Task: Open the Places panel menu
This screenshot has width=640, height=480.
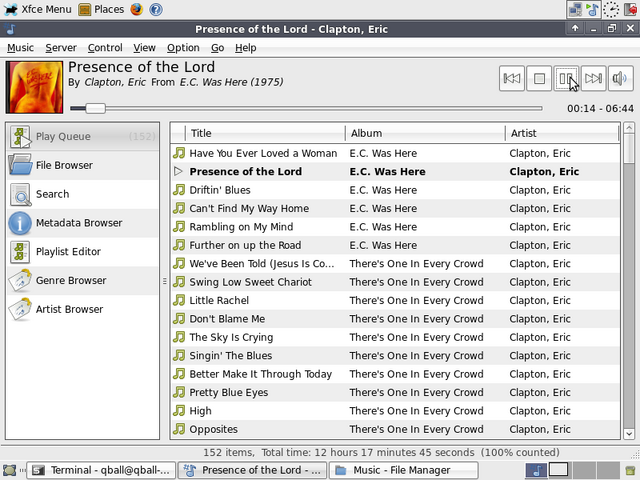Action: pyautogui.click(x=102, y=9)
